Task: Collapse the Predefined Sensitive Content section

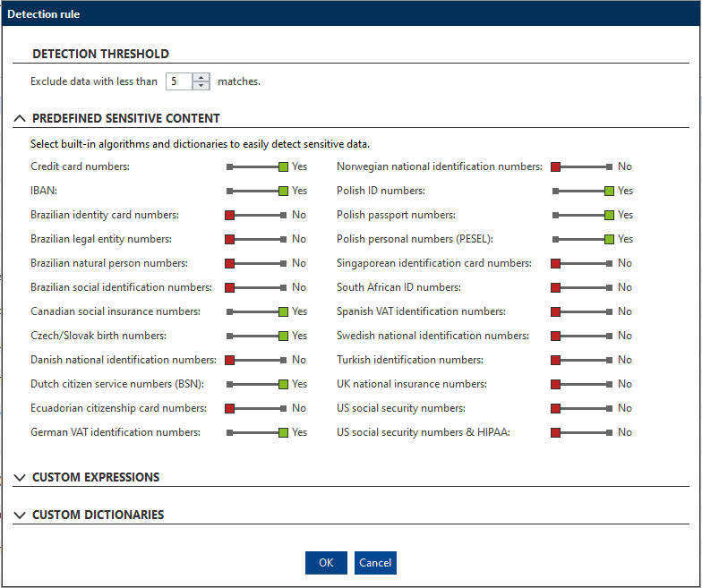Action: pos(20,118)
